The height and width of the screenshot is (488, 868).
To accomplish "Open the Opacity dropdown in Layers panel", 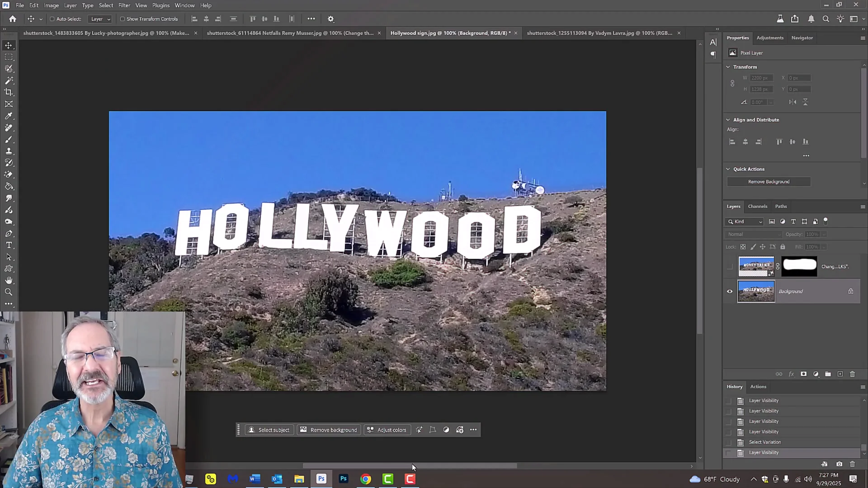I will click(x=824, y=234).
